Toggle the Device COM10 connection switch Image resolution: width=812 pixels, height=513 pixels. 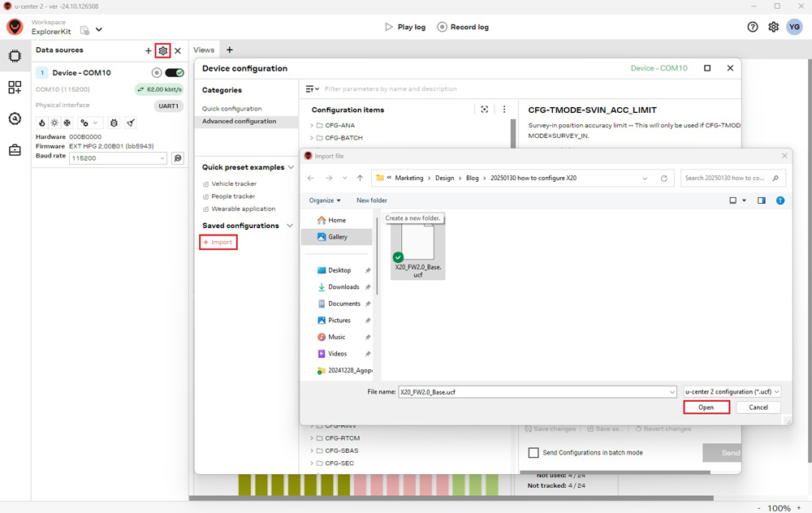[x=174, y=73]
